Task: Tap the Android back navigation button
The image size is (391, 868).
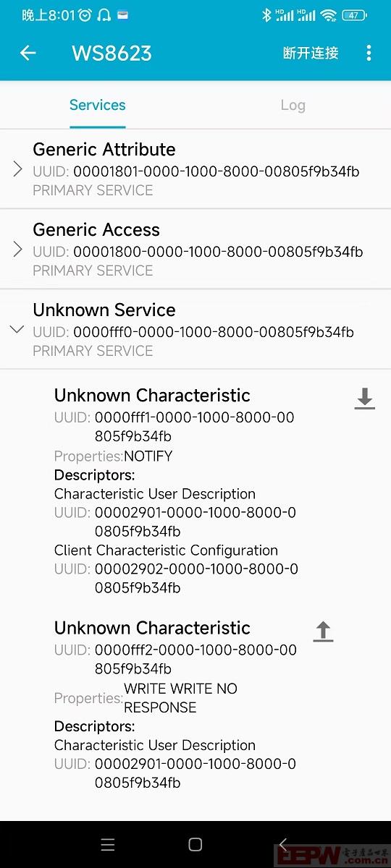Action: [283, 844]
